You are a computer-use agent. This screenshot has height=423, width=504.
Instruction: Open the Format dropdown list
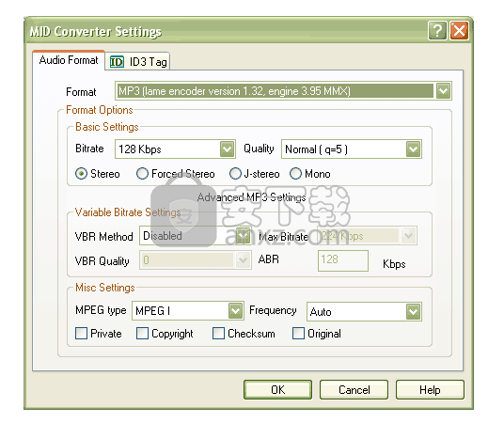point(444,91)
